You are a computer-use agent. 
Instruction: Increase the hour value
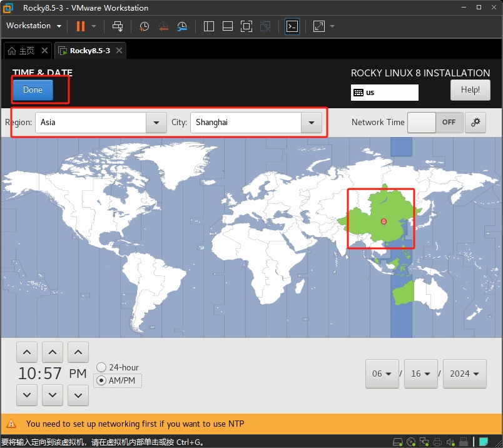(x=27, y=352)
